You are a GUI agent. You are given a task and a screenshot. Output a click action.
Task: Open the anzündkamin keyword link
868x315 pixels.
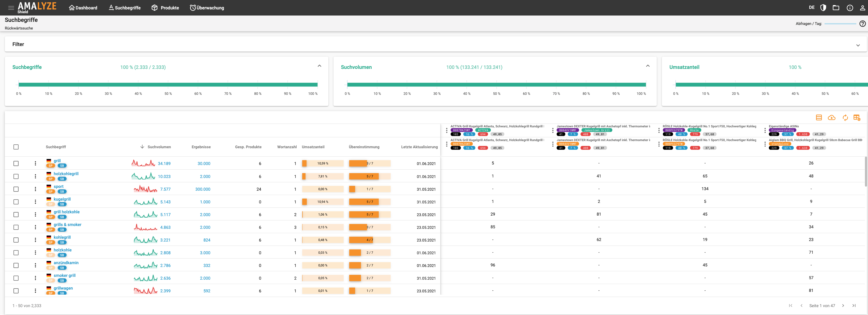(66, 263)
